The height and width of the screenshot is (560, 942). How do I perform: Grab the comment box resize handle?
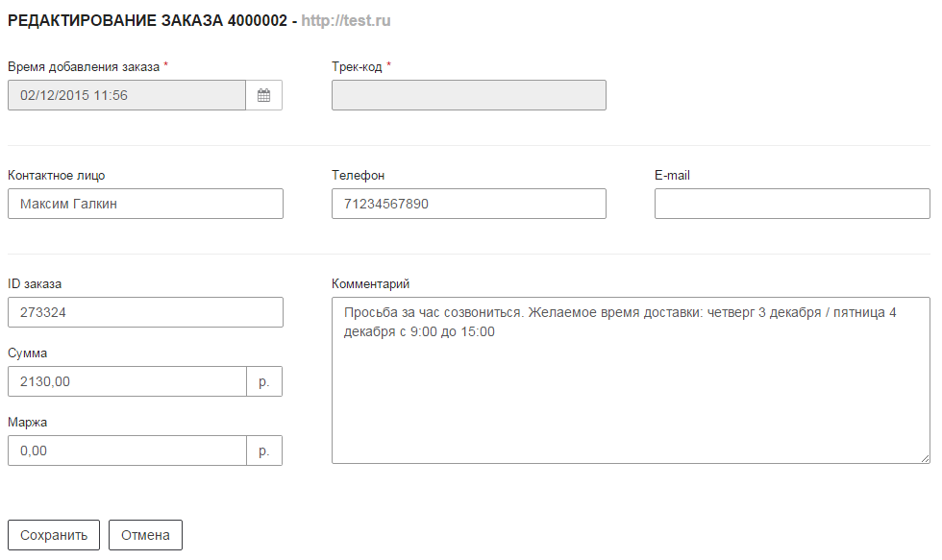925,458
